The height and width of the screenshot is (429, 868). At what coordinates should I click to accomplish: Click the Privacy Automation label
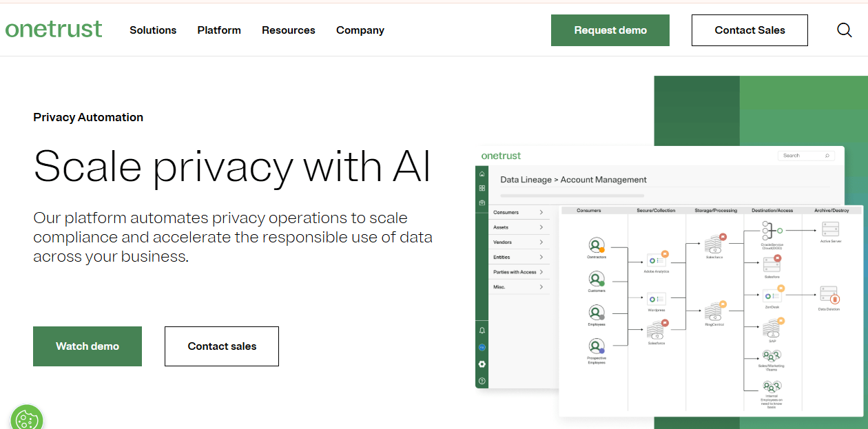click(88, 117)
